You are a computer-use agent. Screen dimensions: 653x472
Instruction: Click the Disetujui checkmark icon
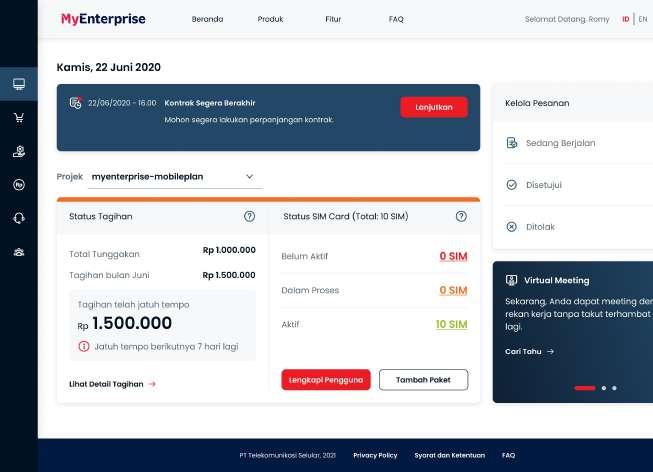point(511,185)
